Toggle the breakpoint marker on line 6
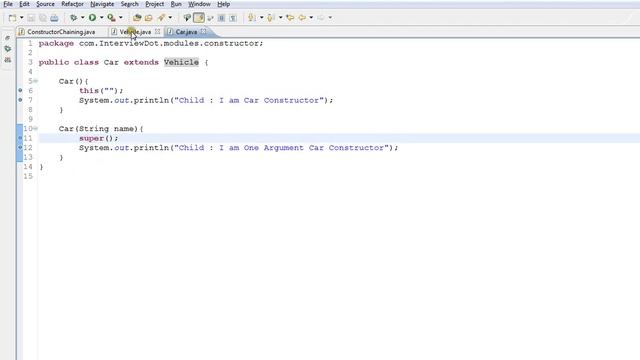This screenshot has width=640, height=360. [x=20, y=90]
